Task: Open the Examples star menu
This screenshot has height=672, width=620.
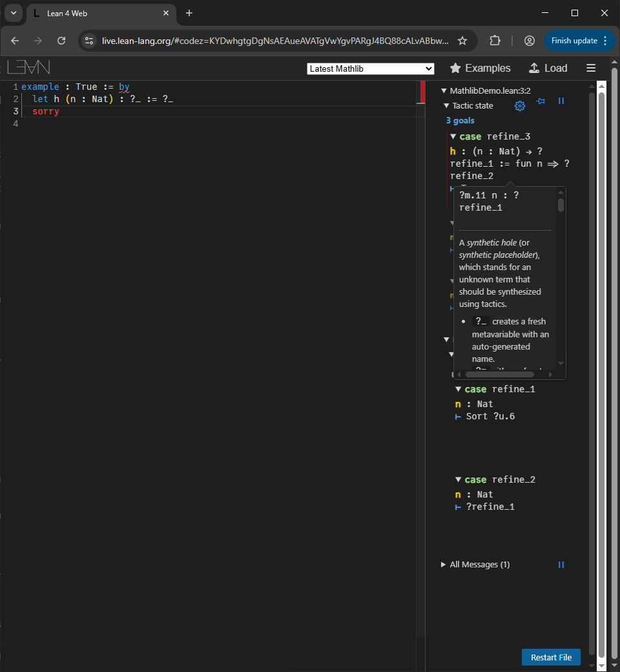Action: (455, 68)
